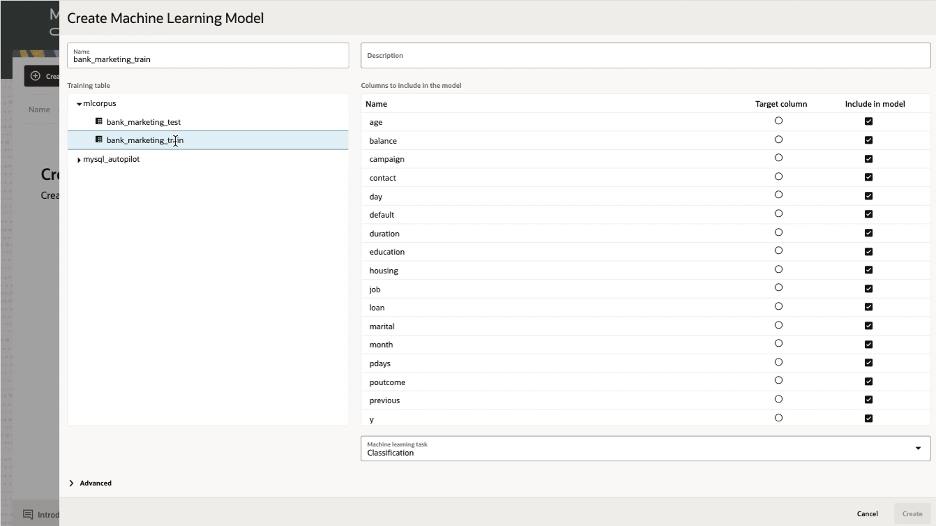This screenshot has height=526, width=936.
Task: Click the model Name input field
Action: pyautogui.click(x=208, y=56)
